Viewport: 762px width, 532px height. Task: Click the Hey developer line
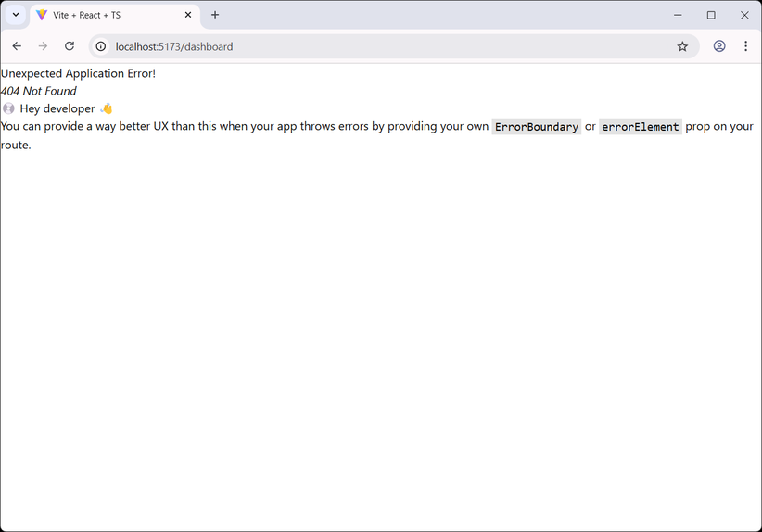57,108
